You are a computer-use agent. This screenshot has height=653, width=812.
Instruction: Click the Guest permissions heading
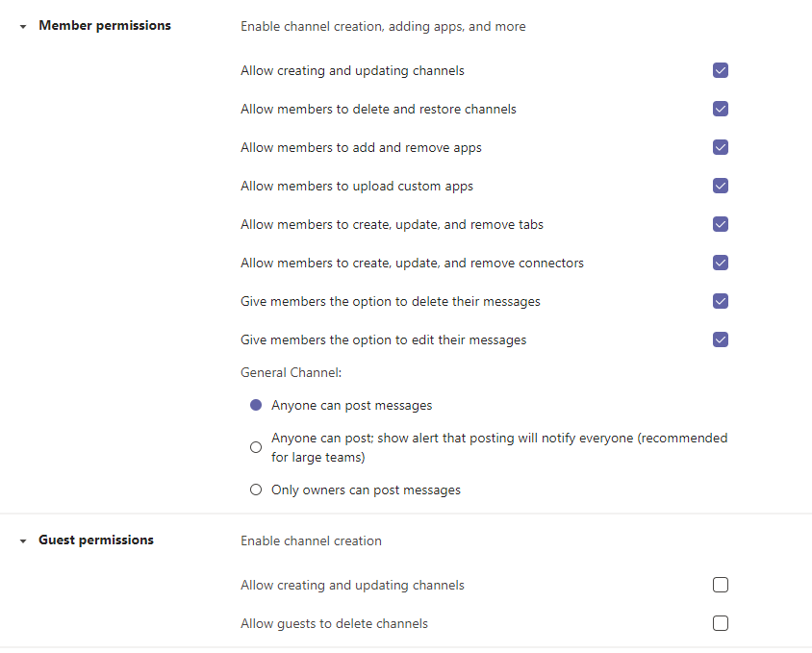[x=96, y=540]
